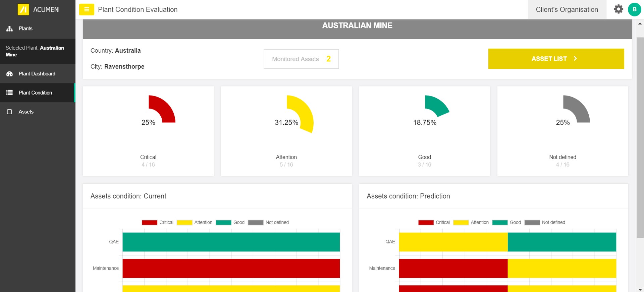Click the Plant Condition list icon
The image size is (644, 292).
tap(10, 93)
